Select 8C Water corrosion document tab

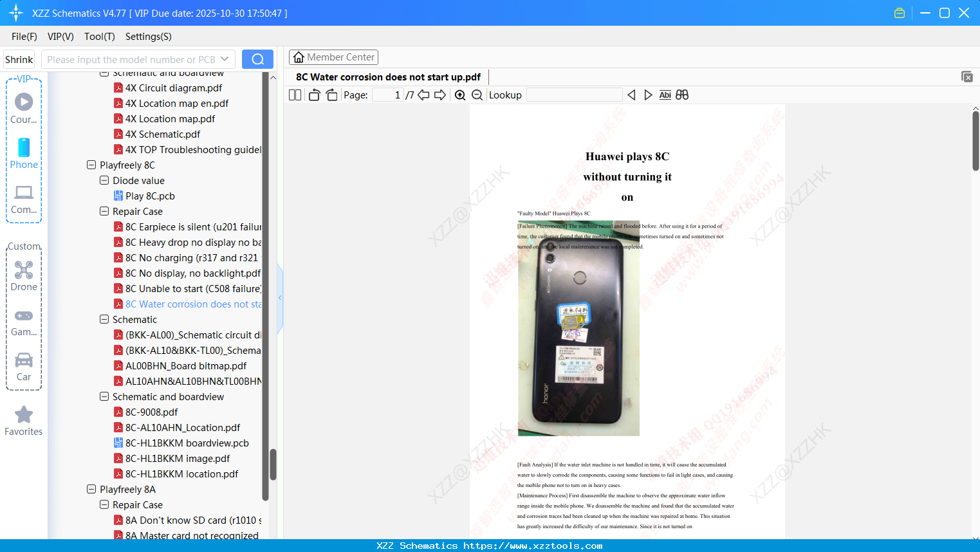(x=388, y=77)
